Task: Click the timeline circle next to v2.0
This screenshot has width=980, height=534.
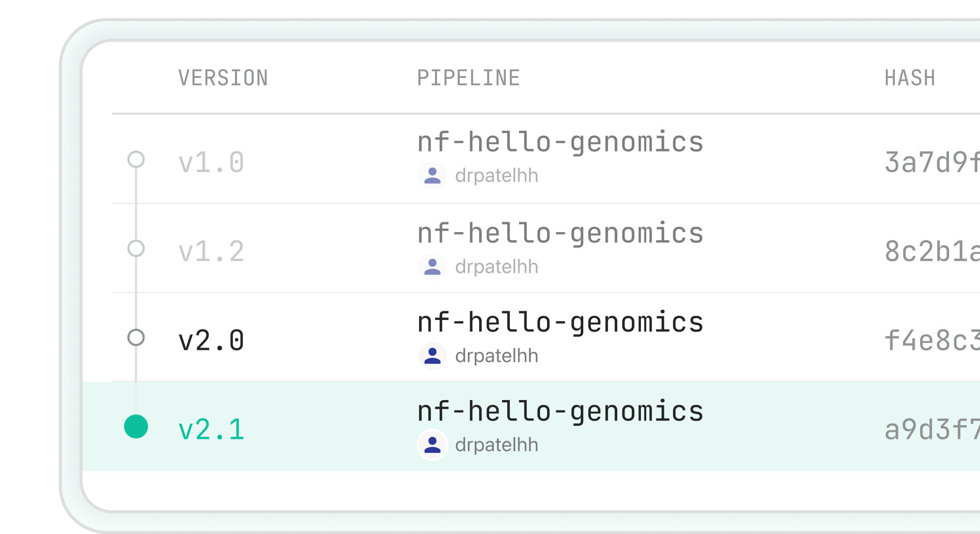Action: 136,338
